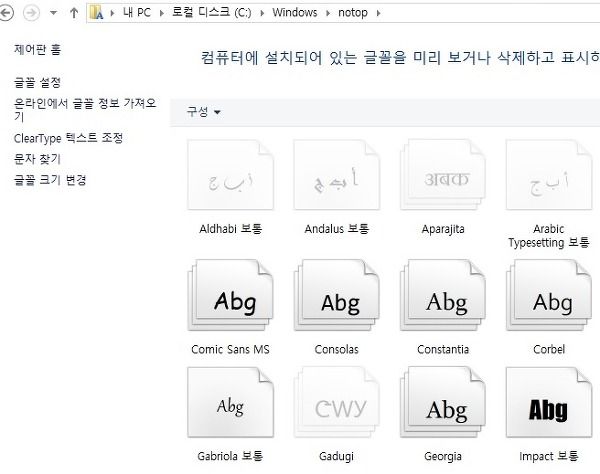This screenshot has height=474, width=600.
Task: Open 온라인에서 글꼴 정보 가져오기 link
Action: [x=85, y=109]
